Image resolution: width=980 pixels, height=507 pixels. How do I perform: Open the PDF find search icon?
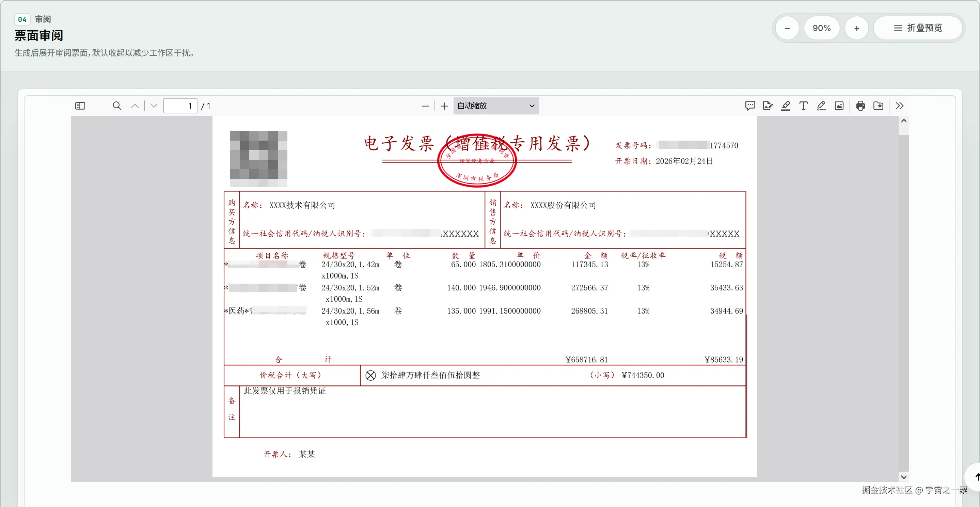pos(117,106)
